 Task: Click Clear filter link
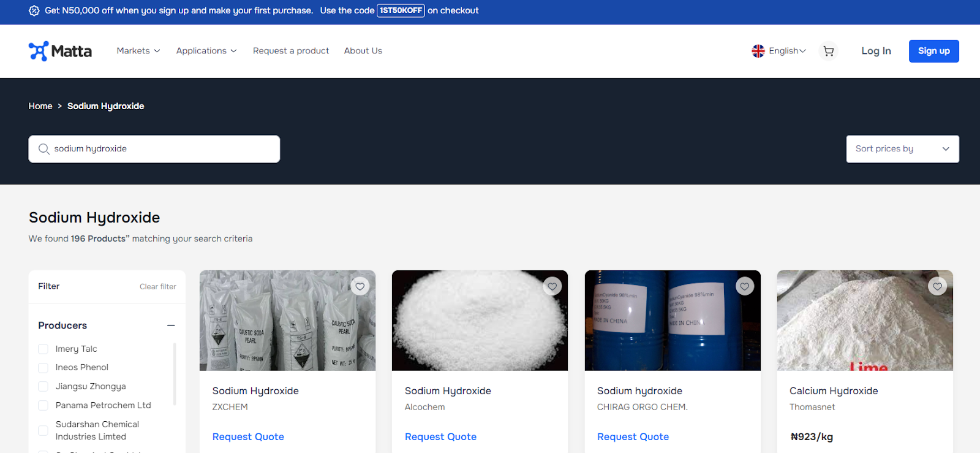click(158, 286)
